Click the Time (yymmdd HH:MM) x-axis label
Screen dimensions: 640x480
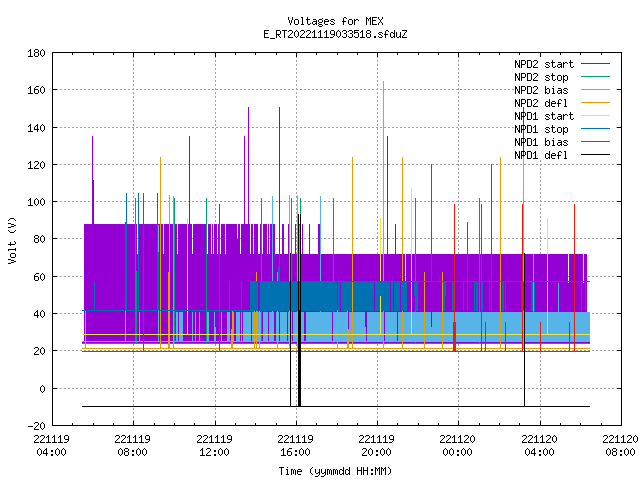pos(335,471)
